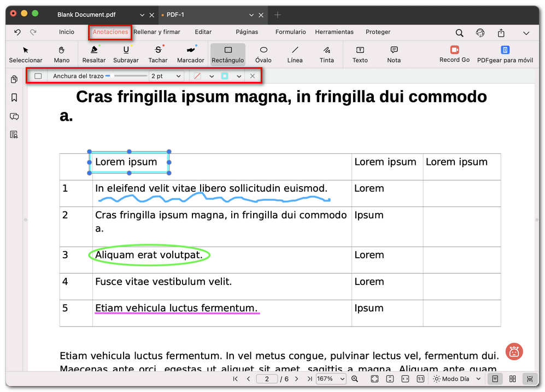Open the Modo Día display mode dropdown
The image size is (545, 392).
coord(456,378)
